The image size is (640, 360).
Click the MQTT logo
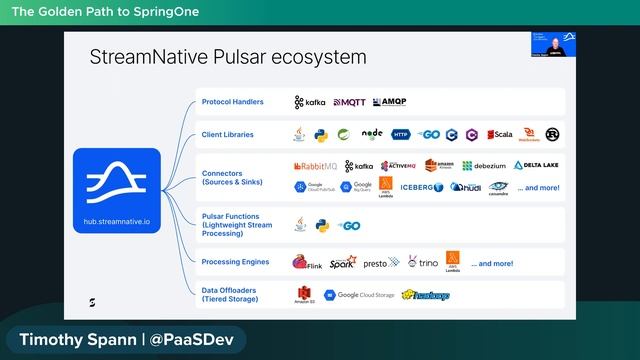point(349,102)
